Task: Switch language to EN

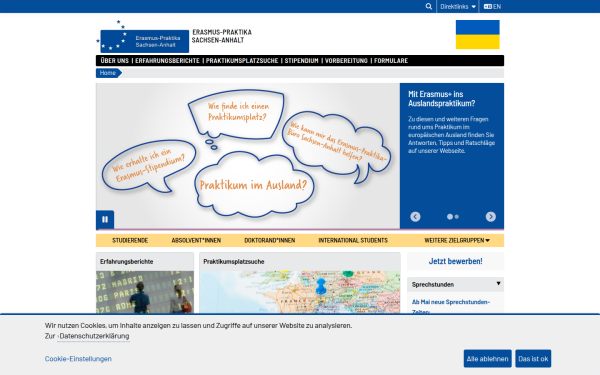Action: pos(492,7)
